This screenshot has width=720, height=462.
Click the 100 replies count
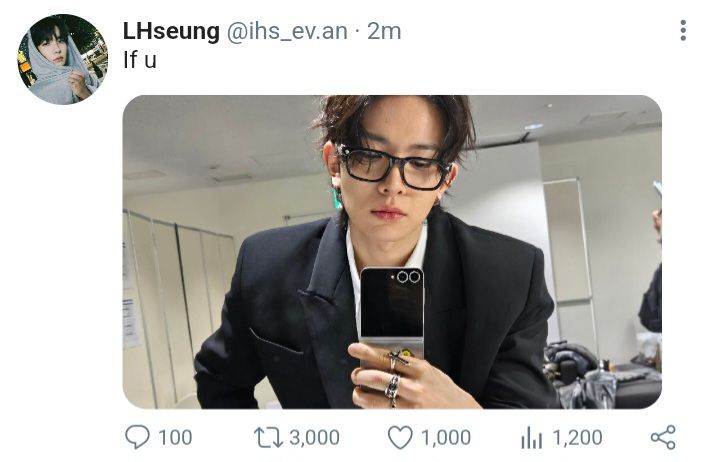coord(175,437)
